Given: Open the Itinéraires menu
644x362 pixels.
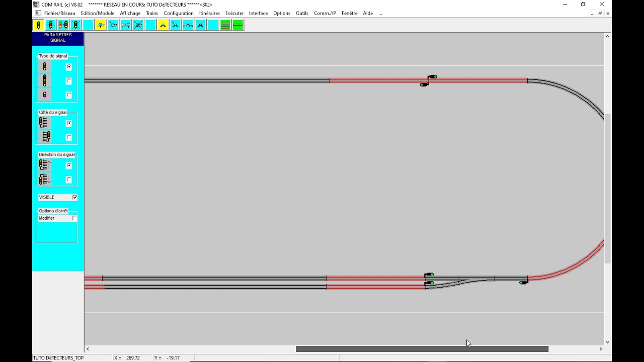Looking at the screenshot, I should click(209, 13).
